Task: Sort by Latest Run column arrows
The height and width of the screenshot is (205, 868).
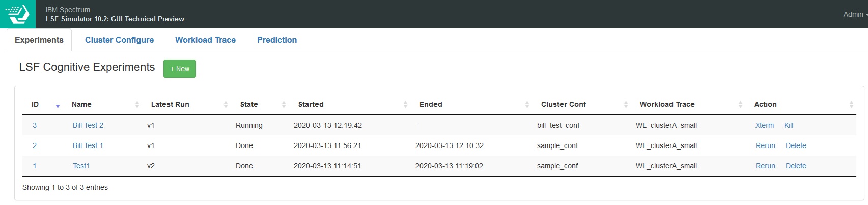Action: click(x=226, y=104)
